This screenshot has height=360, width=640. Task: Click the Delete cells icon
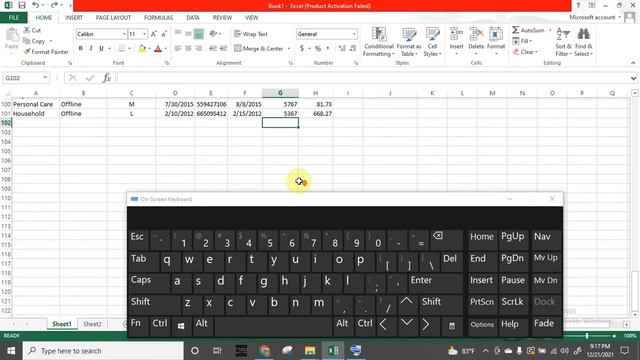476,35
